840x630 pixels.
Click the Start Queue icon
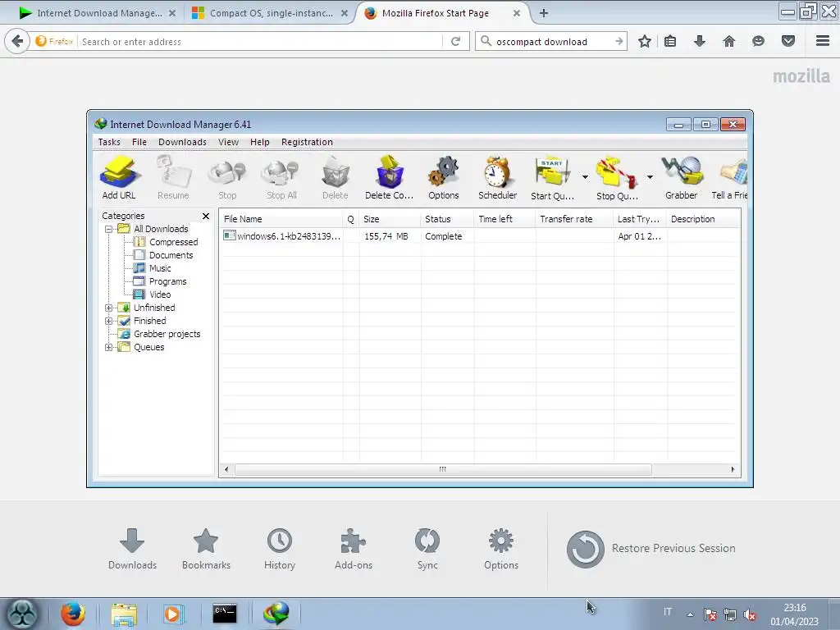[x=552, y=178]
